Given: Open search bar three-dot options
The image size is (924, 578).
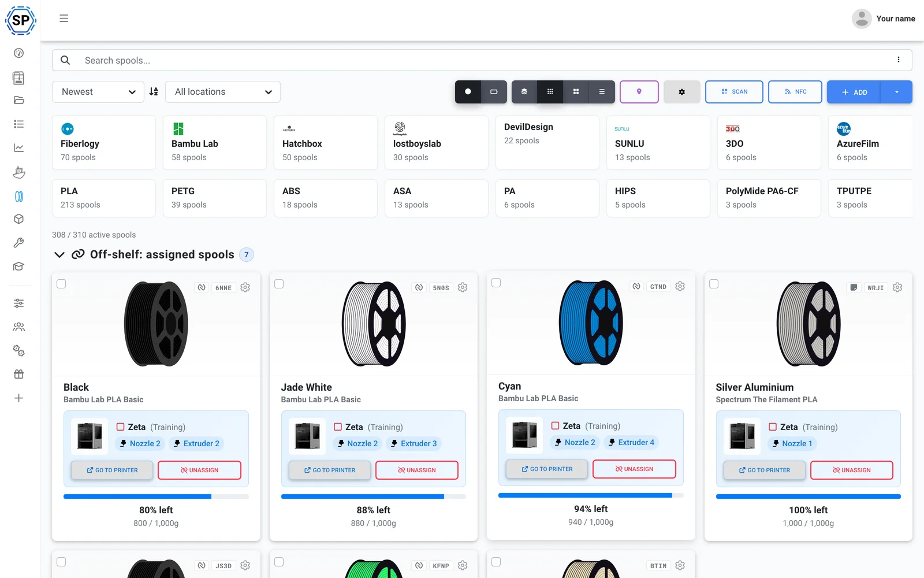Looking at the screenshot, I should coord(899,60).
